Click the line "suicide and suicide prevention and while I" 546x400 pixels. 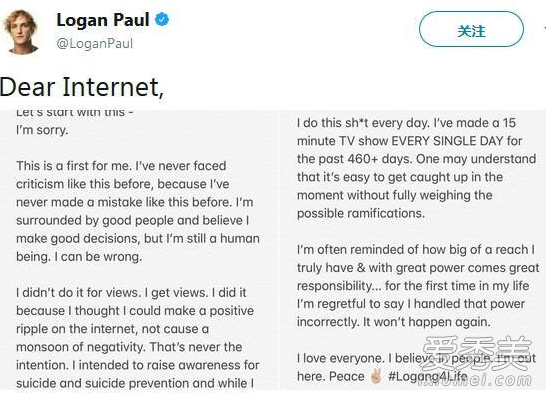pos(135,383)
